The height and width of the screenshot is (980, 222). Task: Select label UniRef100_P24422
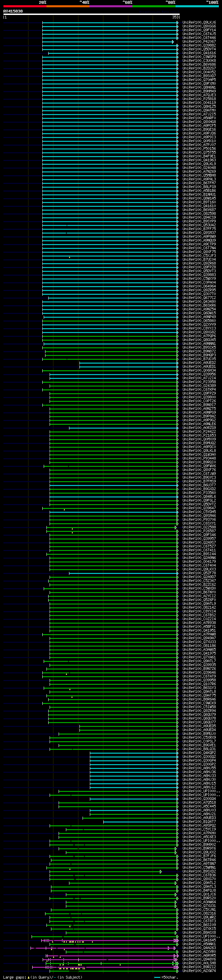pos(199,432)
